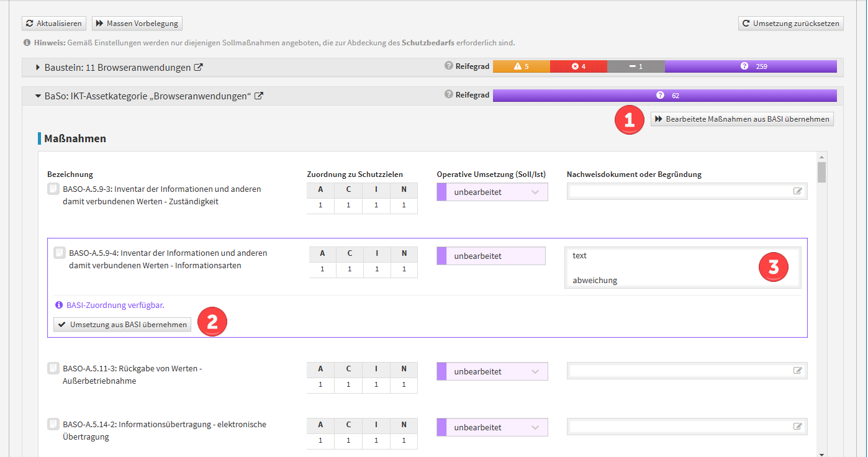Click edit icon in BASO-A.5.9-3 Nachweisdokument field
The width and height of the screenshot is (868, 457).
[x=797, y=191]
